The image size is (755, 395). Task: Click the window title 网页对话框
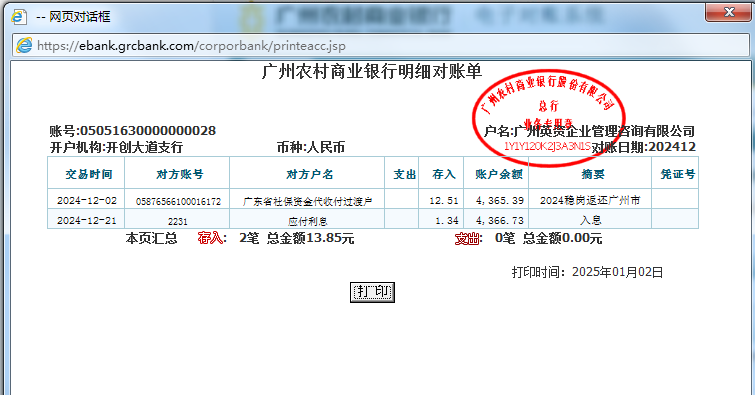pyautogui.click(x=80, y=17)
